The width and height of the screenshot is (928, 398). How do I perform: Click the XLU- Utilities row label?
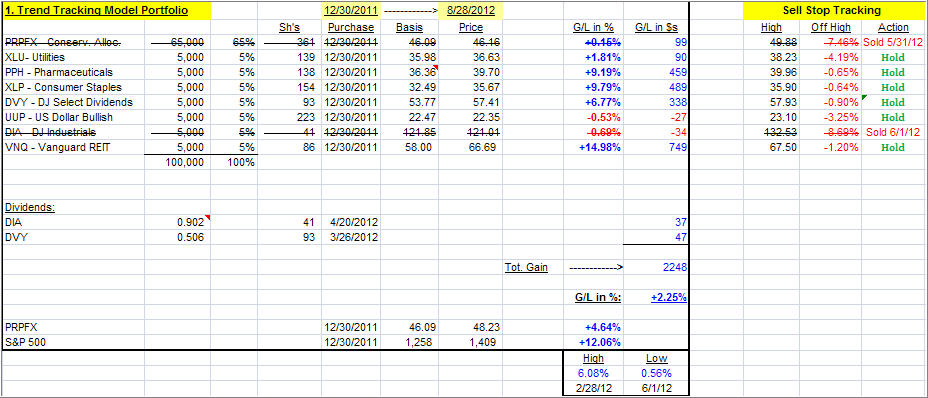click(35, 57)
